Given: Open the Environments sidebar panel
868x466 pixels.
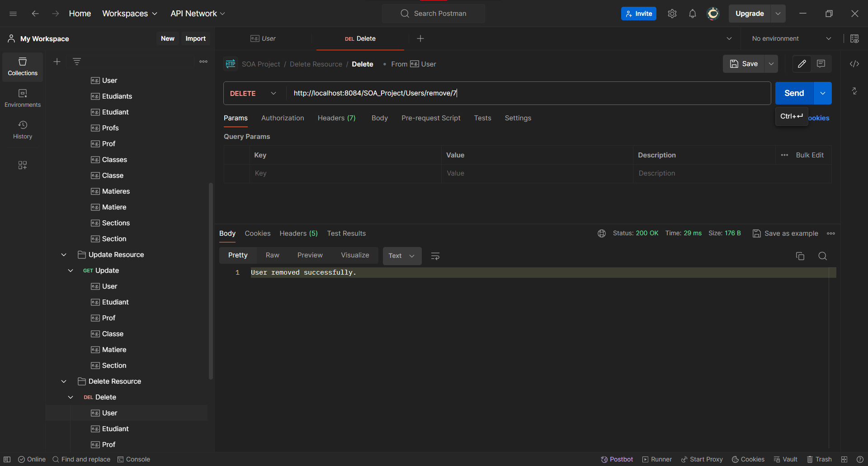Looking at the screenshot, I should point(23,98).
